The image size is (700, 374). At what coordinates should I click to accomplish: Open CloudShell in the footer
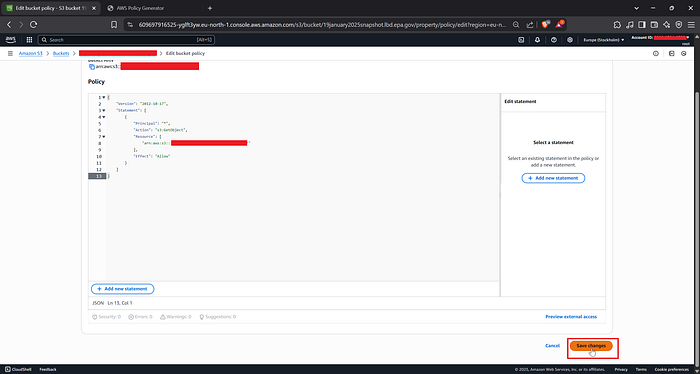click(x=18, y=370)
